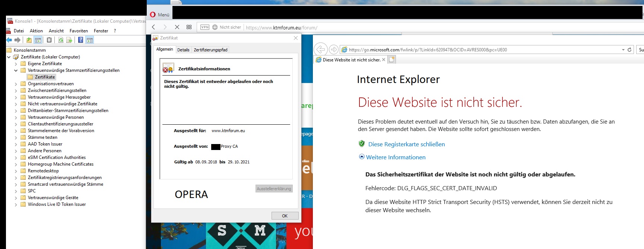Image resolution: width=644 pixels, height=249 pixels.
Task: Expand Nicht vertrauenswürdige Zertifikate folder
Action: pyautogui.click(x=16, y=104)
